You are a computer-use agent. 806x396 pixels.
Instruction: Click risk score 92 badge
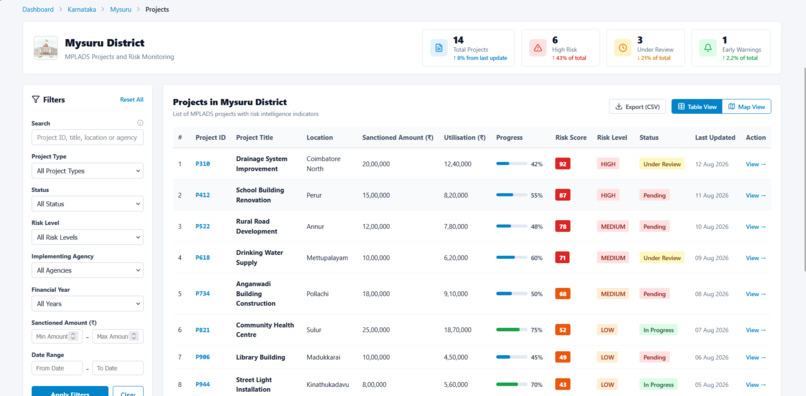pos(562,164)
